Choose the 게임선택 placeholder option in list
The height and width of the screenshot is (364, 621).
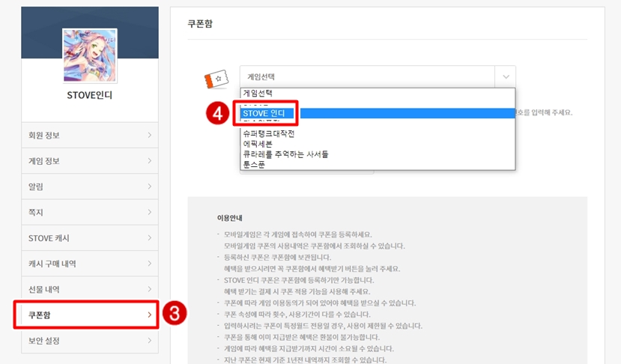pyautogui.click(x=258, y=94)
